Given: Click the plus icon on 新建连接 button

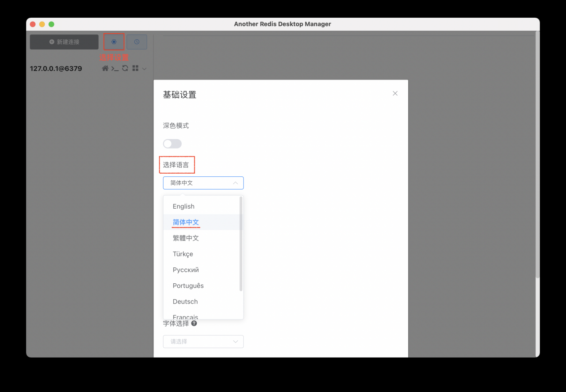Looking at the screenshot, I should point(52,42).
